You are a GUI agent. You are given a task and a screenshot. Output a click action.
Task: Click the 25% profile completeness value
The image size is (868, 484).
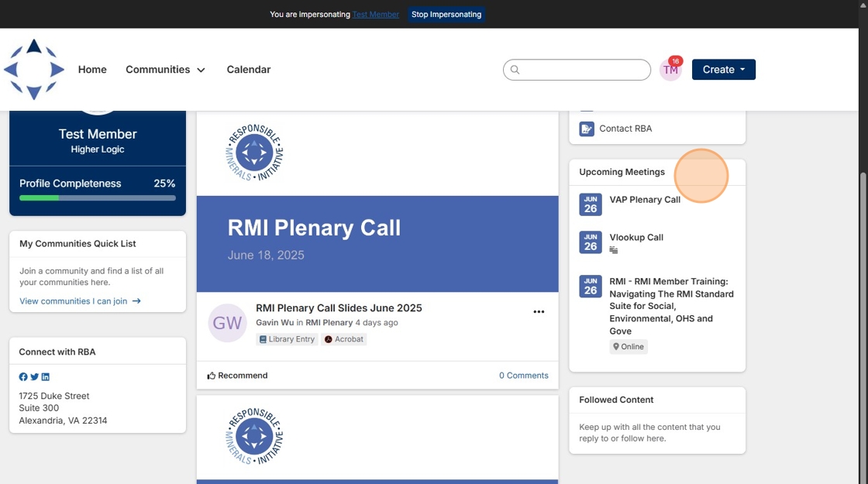(x=164, y=184)
